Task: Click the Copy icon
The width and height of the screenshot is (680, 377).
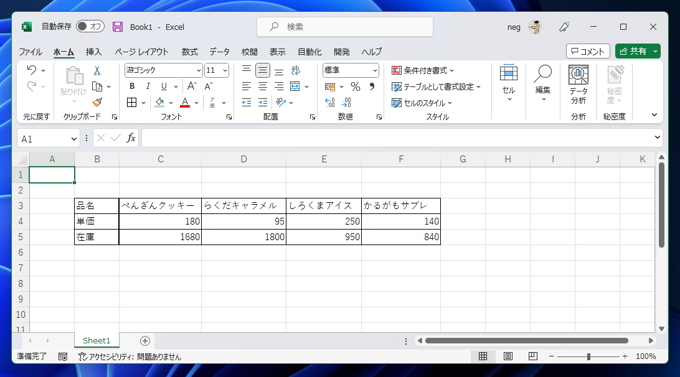Action: pos(97,87)
